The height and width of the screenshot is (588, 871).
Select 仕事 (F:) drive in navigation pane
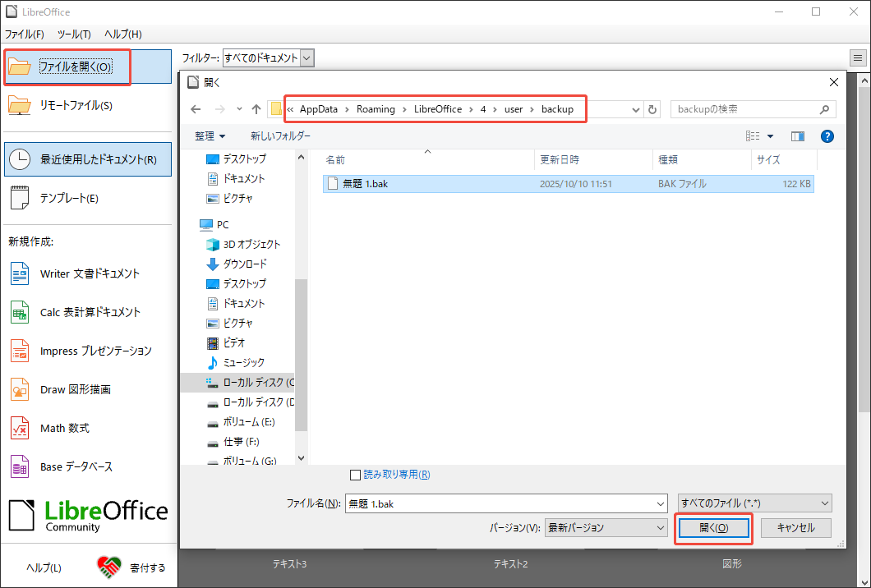(233, 442)
